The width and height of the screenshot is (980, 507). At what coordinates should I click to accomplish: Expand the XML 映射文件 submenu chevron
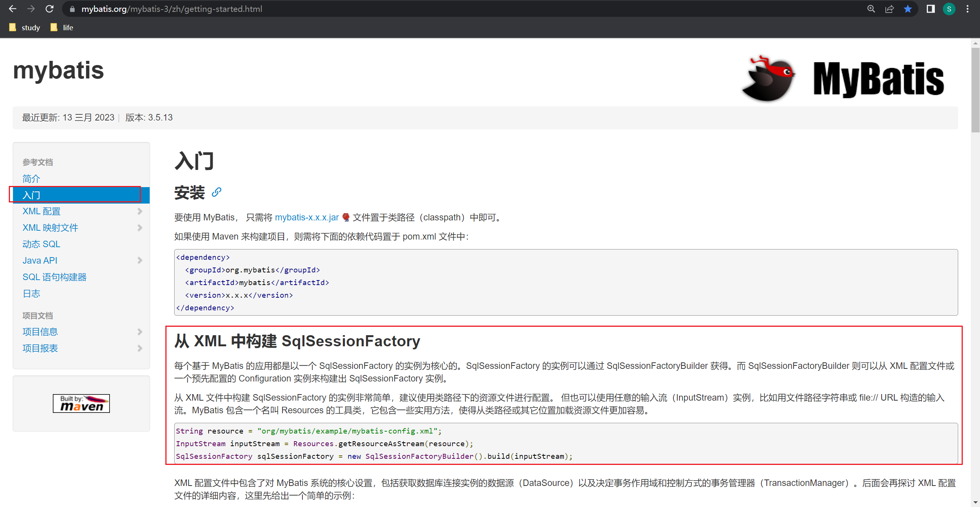tap(140, 228)
